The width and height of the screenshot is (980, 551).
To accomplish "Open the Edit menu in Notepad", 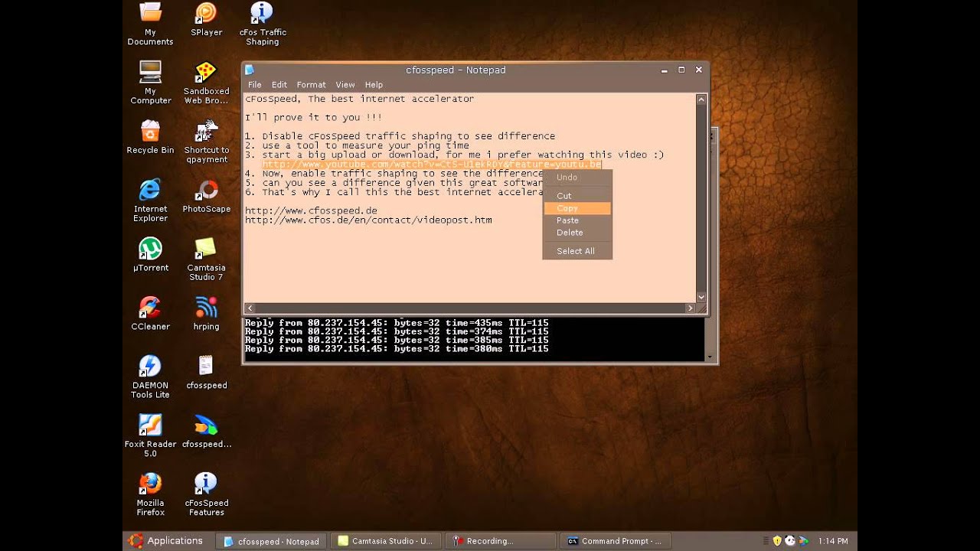I will pyautogui.click(x=279, y=85).
